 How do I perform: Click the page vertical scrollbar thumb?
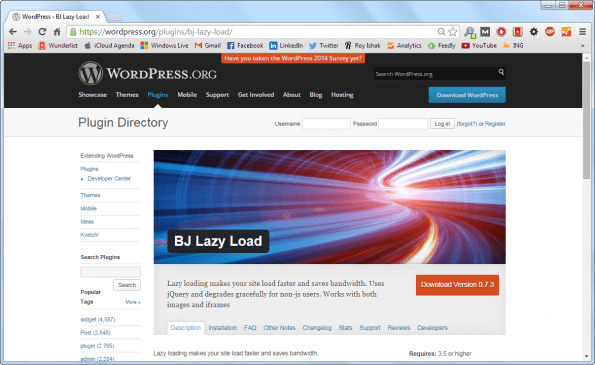coord(586,120)
